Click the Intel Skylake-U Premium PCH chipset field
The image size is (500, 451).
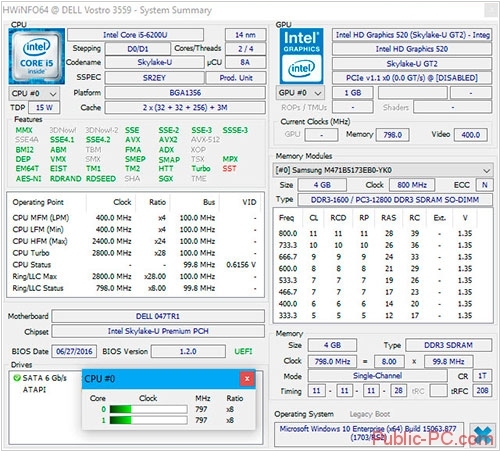(158, 331)
